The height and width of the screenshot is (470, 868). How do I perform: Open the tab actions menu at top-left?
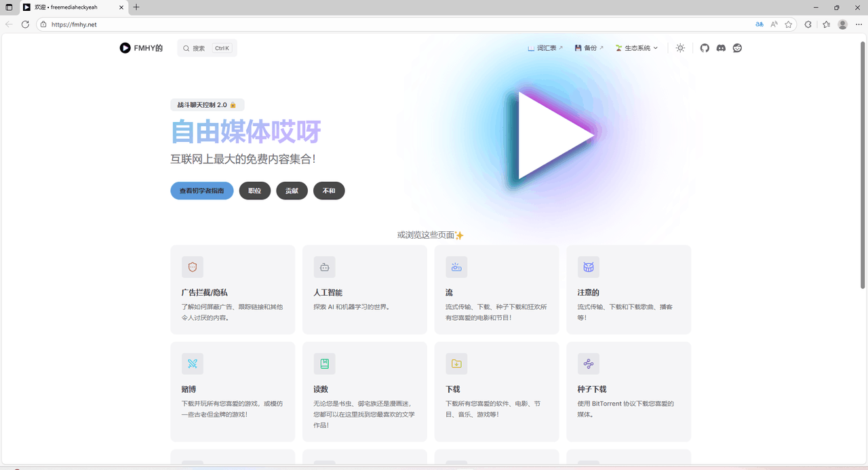click(9, 7)
